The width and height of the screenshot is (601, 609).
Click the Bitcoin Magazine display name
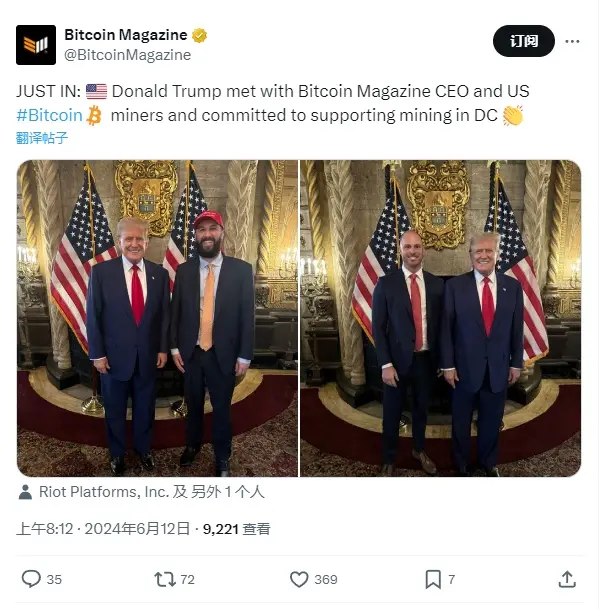point(126,35)
